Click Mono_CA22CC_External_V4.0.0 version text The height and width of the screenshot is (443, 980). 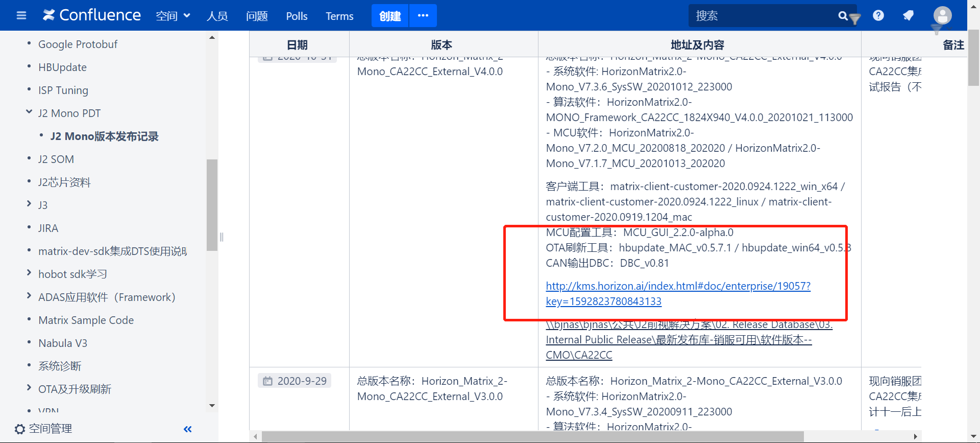[x=430, y=72]
